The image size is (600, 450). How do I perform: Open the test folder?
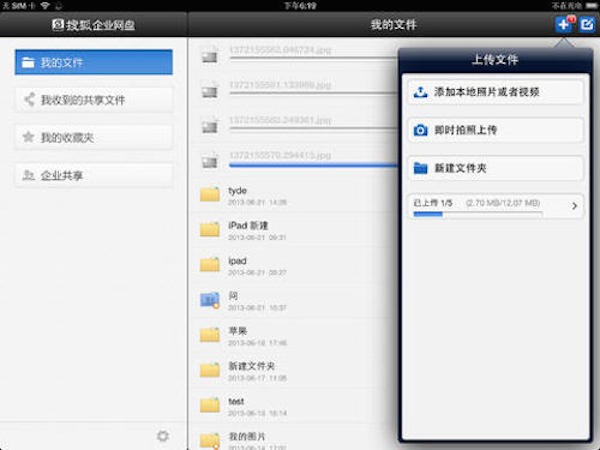[236, 405]
